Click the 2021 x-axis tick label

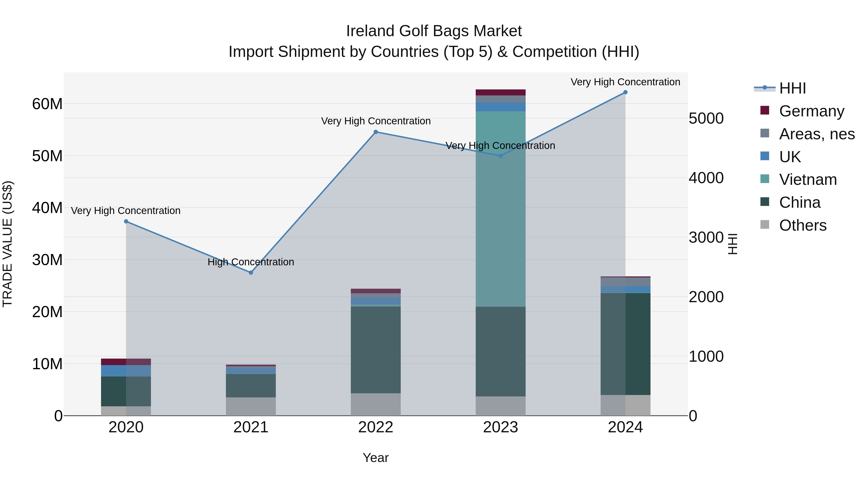[x=251, y=427]
